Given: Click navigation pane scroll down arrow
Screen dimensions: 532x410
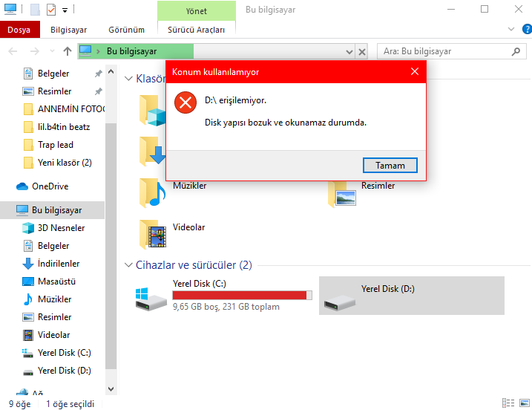Looking at the screenshot, I should pos(111,389).
